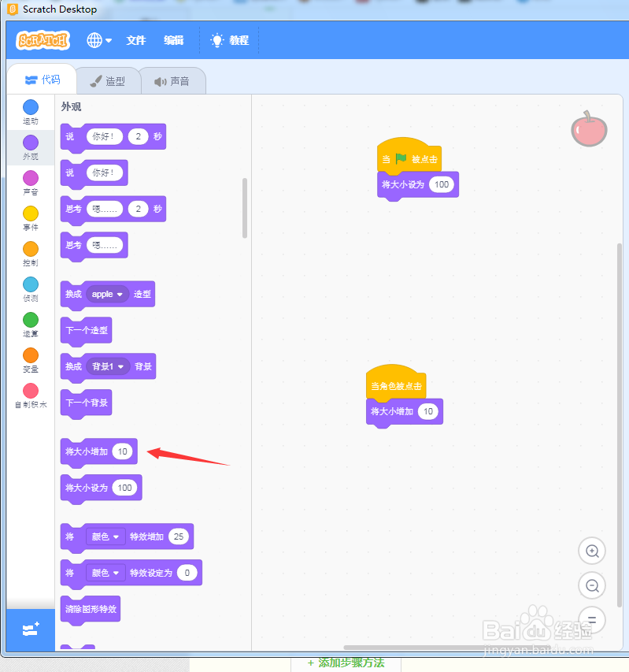Open the 编辑 menu
629x672 pixels.
[173, 40]
